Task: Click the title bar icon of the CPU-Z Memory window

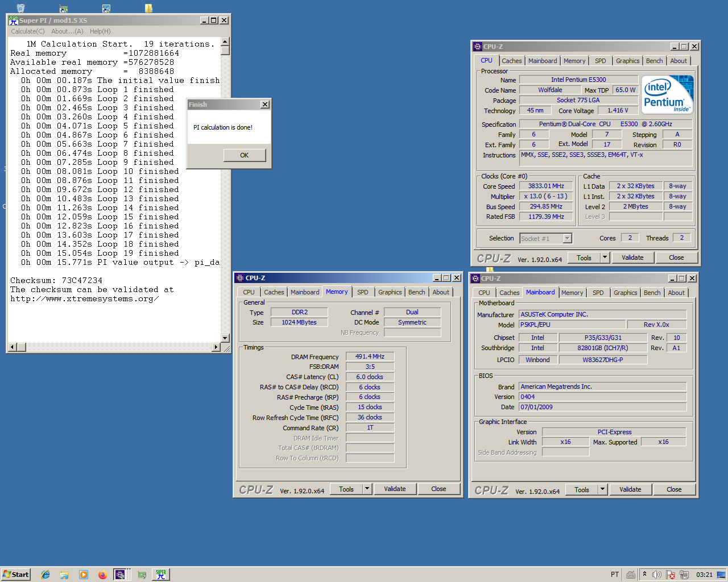Action: pos(240,278)
